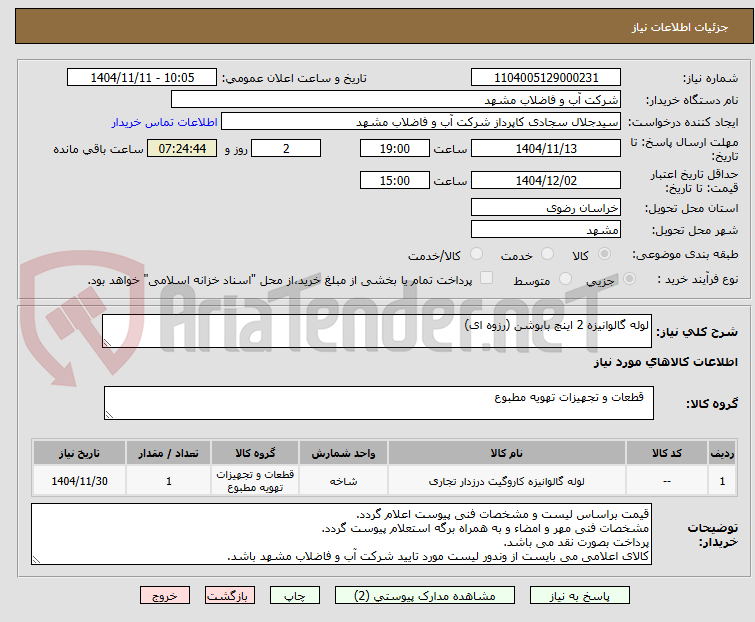755x622 pixels.
Task: Click the ردیف column header
Action: 722,453
